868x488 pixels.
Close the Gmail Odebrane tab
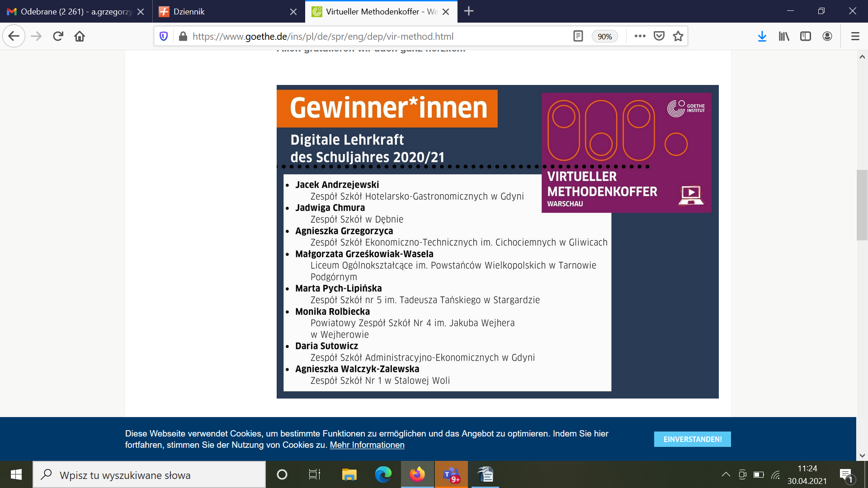pos(141,12)
